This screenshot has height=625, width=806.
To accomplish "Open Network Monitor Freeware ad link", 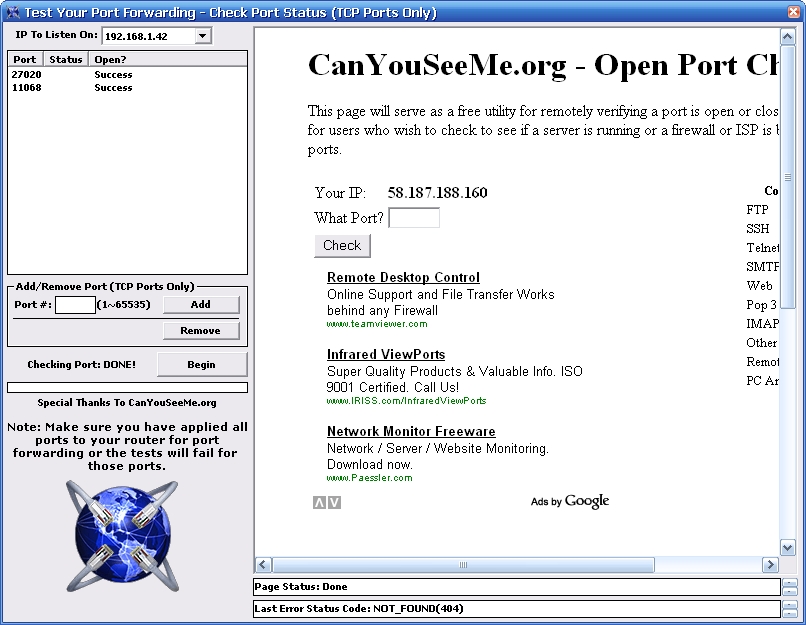I will click(411, 432).
